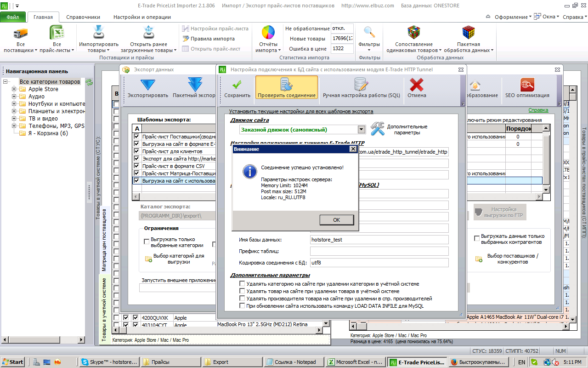Expand the Ноутбуки и компьютеры category

coord(14,104)
